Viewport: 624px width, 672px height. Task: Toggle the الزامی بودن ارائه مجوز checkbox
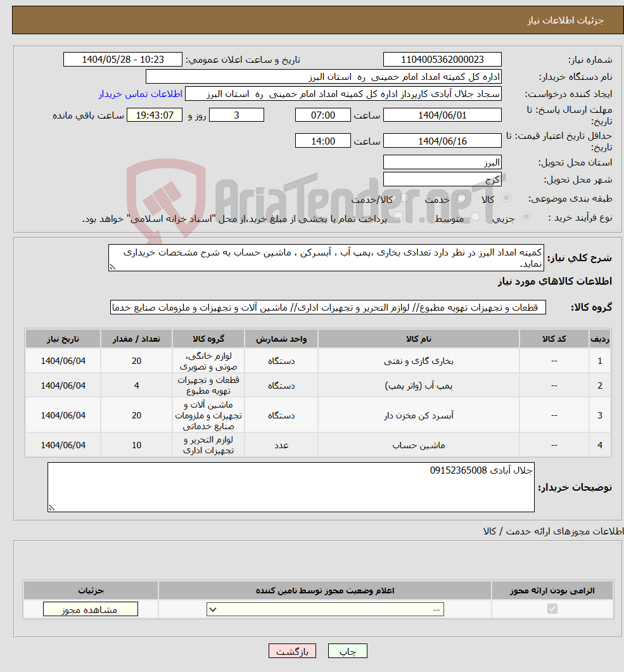[552, 609]
